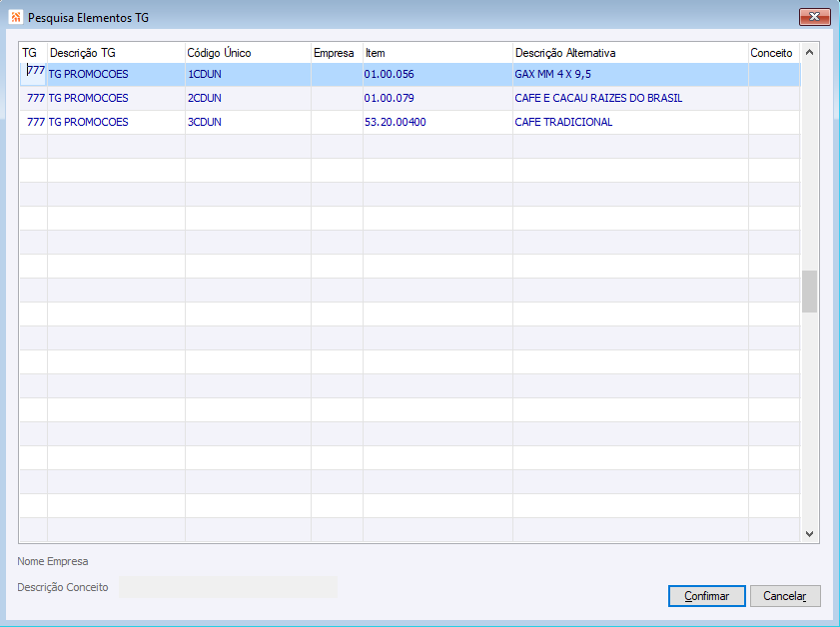Screen dimensions: 840x627
Task: Cancel the TG element search
Action: point(785,596)
